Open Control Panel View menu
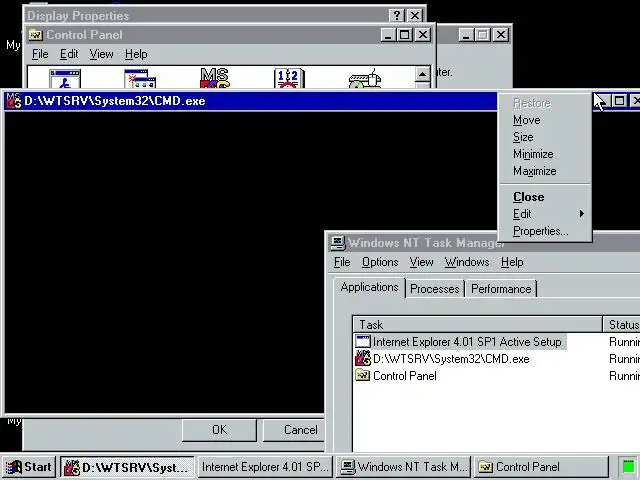This screenshot has height=480, width=640. click(x=102, y=54)
